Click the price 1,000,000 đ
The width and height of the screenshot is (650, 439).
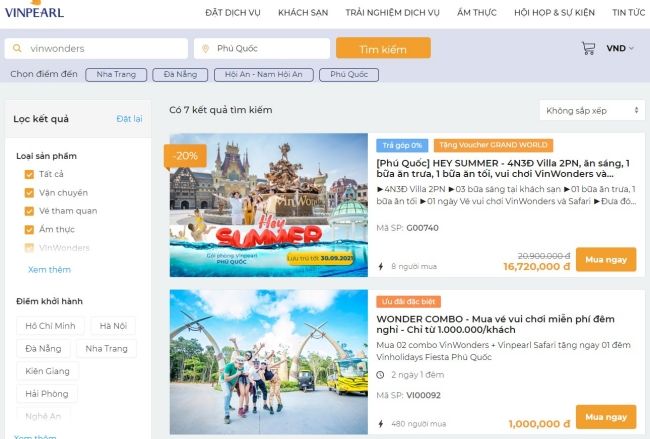[539, 424]
